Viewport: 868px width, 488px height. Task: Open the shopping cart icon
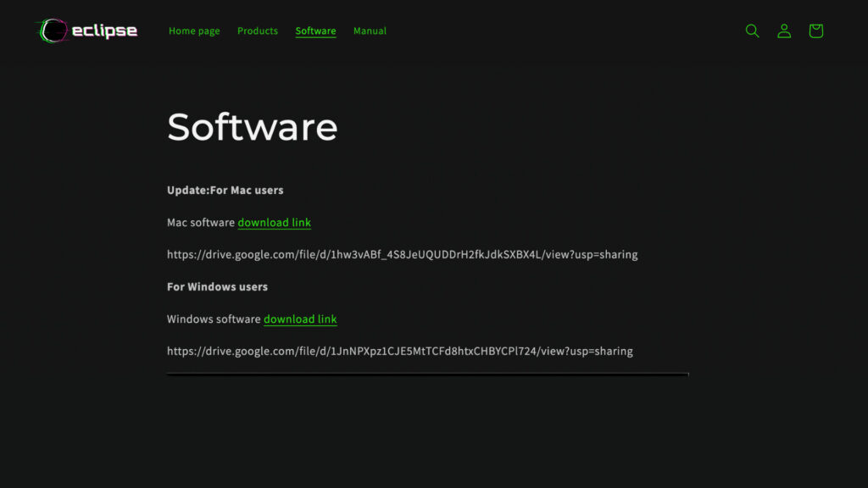[x=816, y=31]
